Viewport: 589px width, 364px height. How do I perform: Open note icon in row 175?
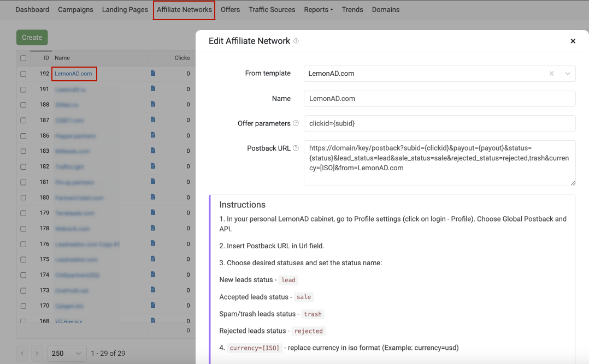(x=153, y=259)
